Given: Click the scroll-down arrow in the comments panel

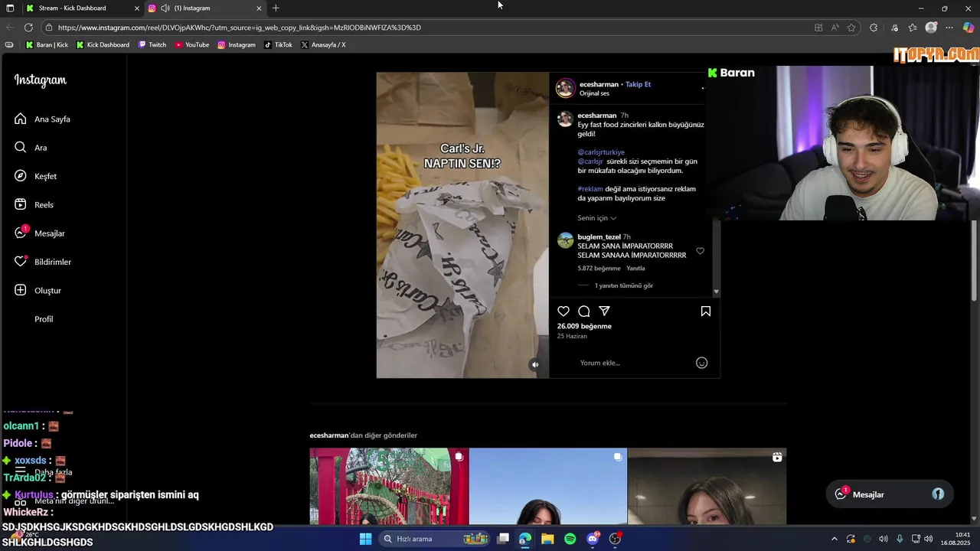Looking at the screenshot, I should coord(717,292).
